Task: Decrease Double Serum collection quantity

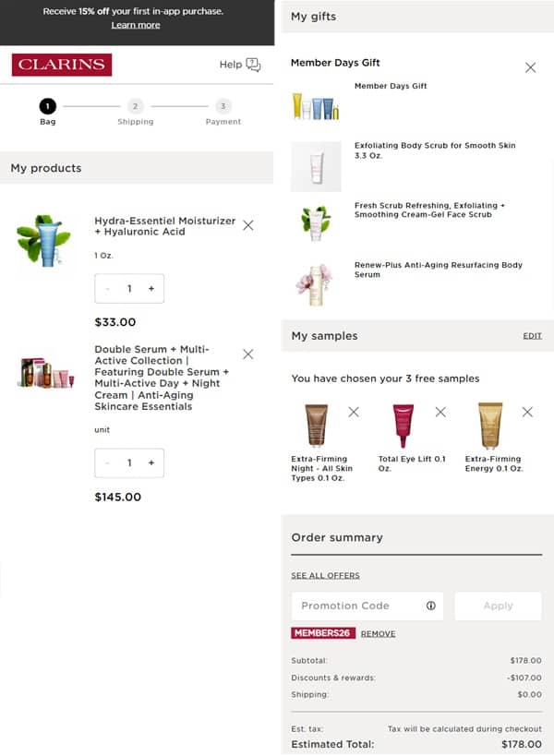Action: pyautogui.click(x=107, y=462)
